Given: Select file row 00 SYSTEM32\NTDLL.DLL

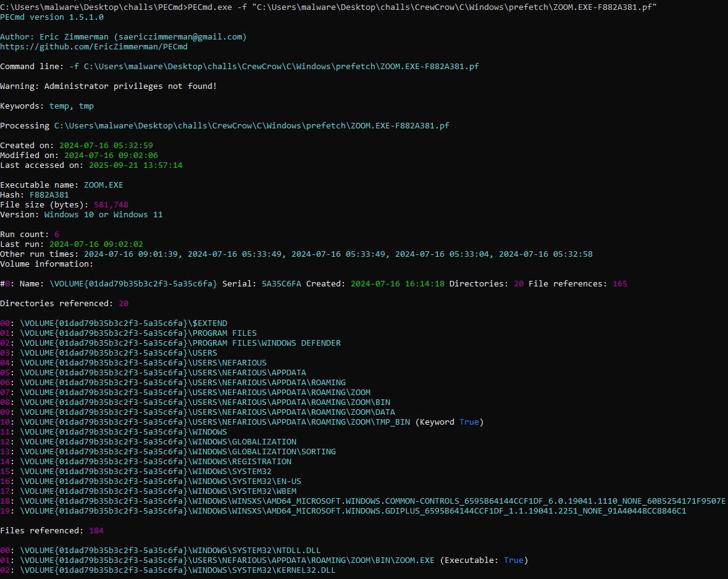Looking at the screenshot, I should coord(161,551).
